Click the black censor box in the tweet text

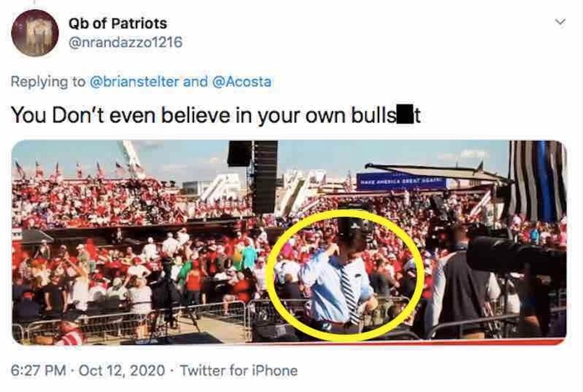coord(405,115)
